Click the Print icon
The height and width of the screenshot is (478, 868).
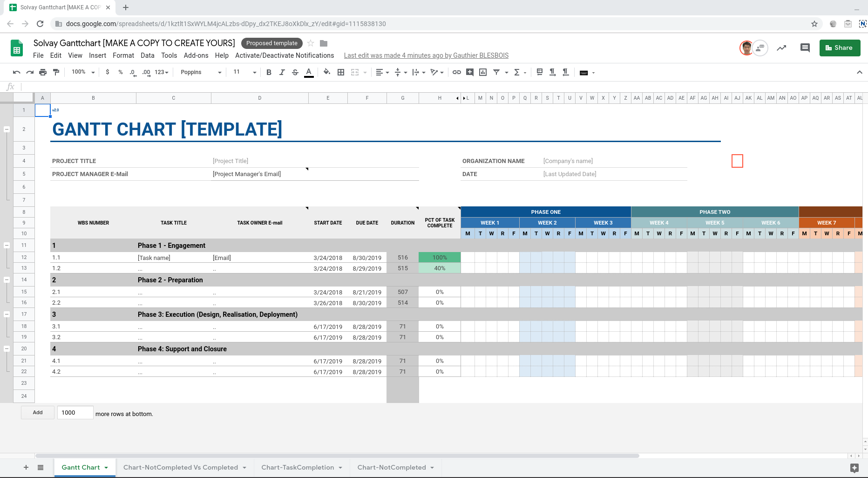[43, 72]
